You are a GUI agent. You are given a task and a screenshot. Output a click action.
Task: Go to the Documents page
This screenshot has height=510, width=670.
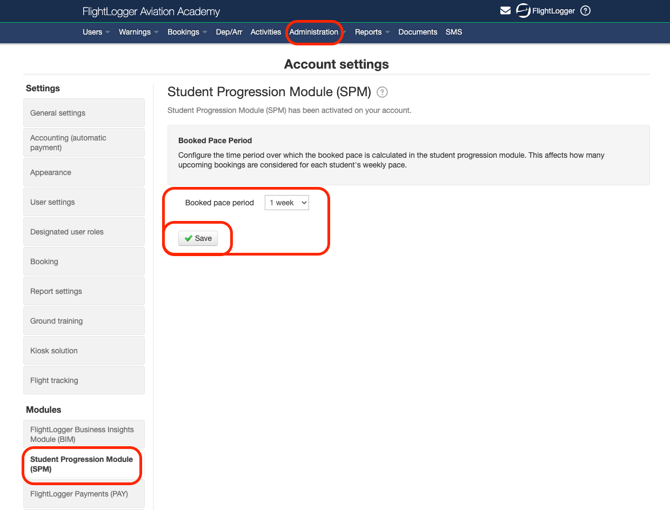[417, 32]
